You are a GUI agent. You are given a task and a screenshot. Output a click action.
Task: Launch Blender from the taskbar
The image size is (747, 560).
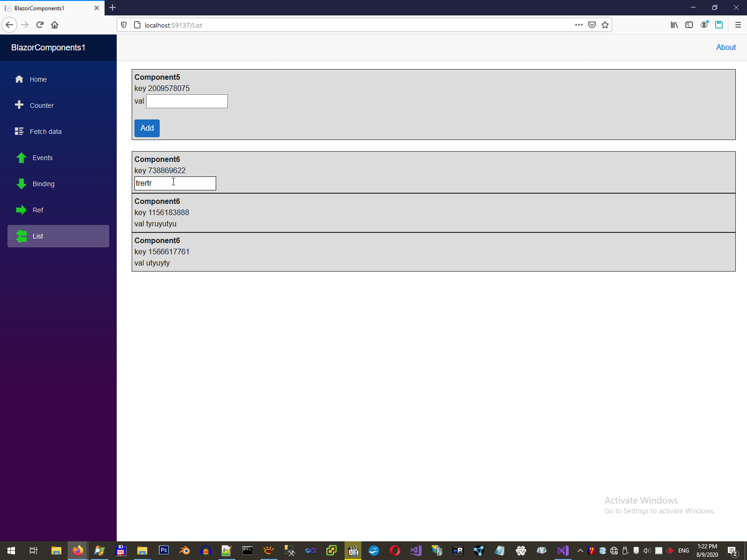pos(185,551)
